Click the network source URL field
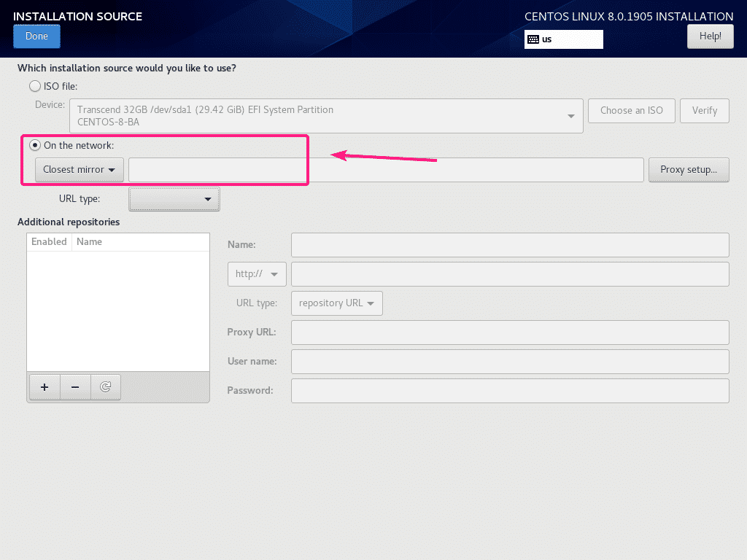Screen dimensions: 747x560 (x=385, y=169)
